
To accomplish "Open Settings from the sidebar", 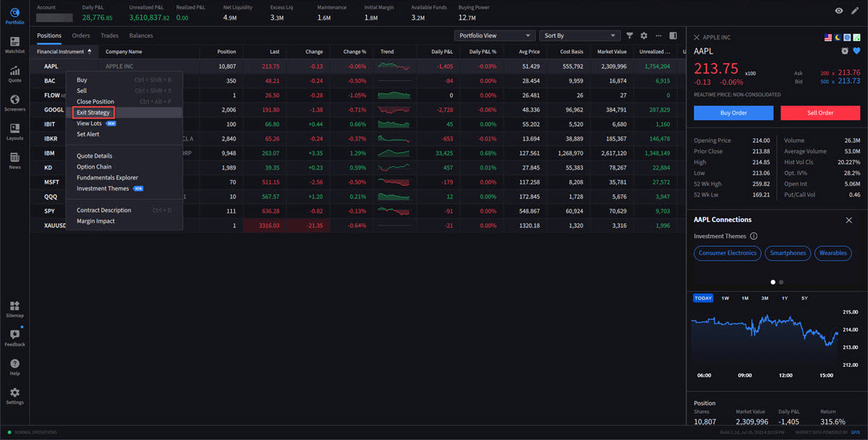I will [14, 396].
